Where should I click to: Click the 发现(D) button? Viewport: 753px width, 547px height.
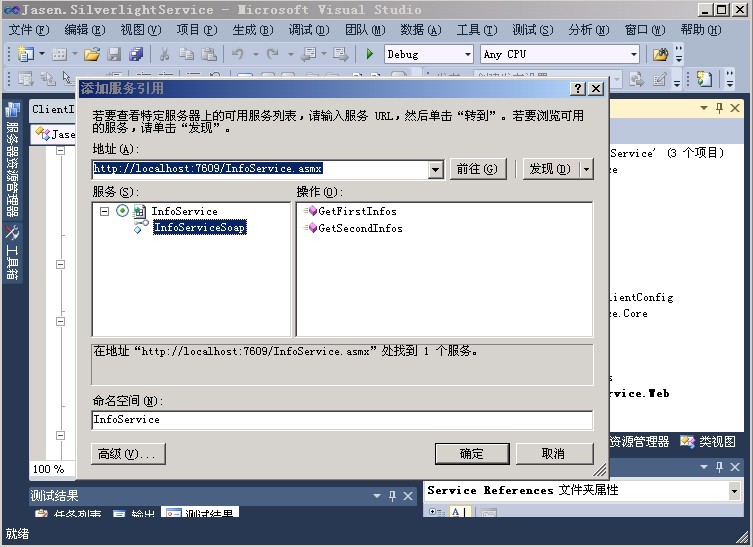point(550,169)
